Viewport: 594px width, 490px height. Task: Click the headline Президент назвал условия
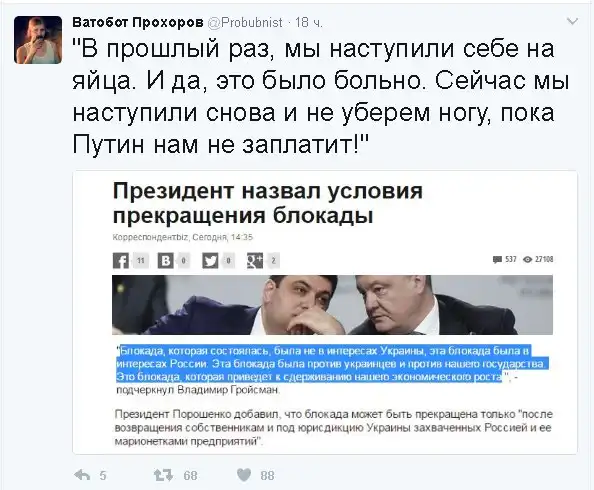(267, 191)
